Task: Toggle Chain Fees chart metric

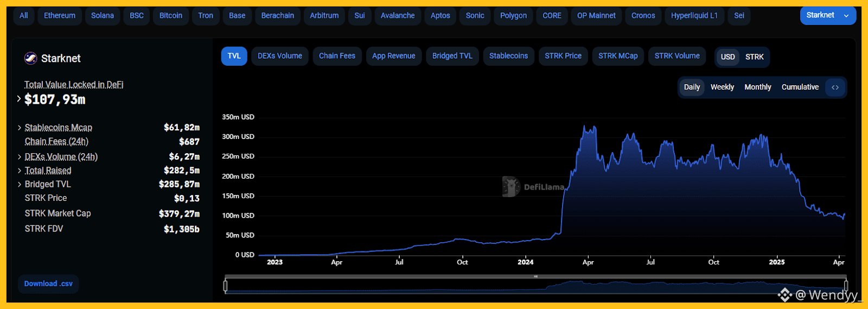Action: pos(337,56)
